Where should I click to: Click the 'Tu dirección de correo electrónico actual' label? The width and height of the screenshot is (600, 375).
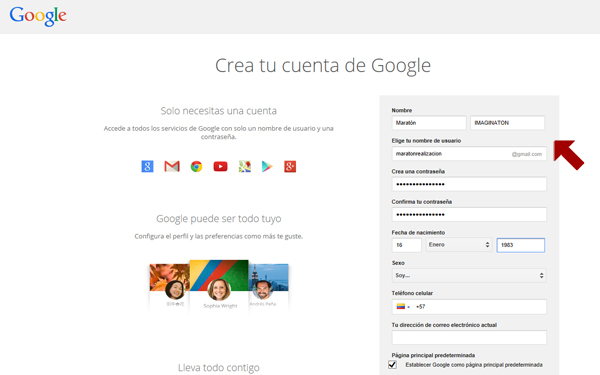pyautogui.click(x=444, y=325)
